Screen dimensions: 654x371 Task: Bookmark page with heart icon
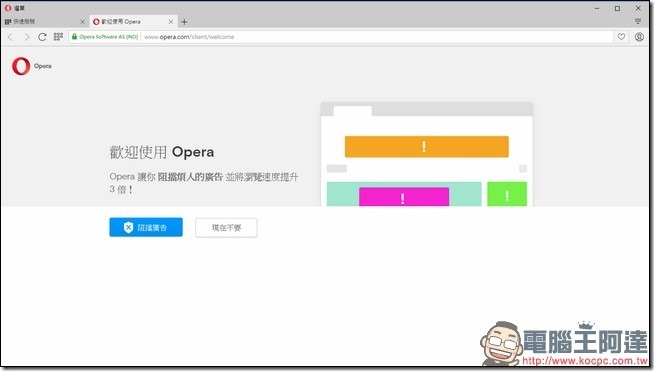[x=621, y=37]
